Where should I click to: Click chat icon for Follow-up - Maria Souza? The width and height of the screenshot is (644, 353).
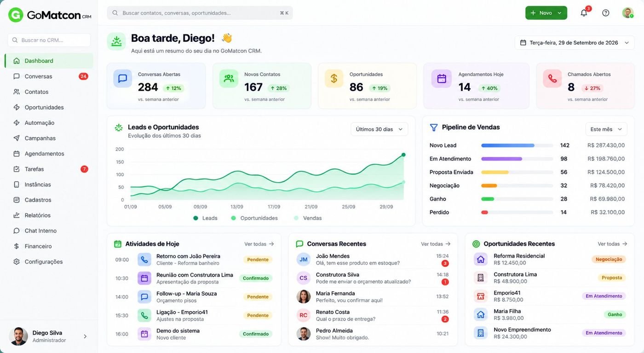[x=144, y=297]
